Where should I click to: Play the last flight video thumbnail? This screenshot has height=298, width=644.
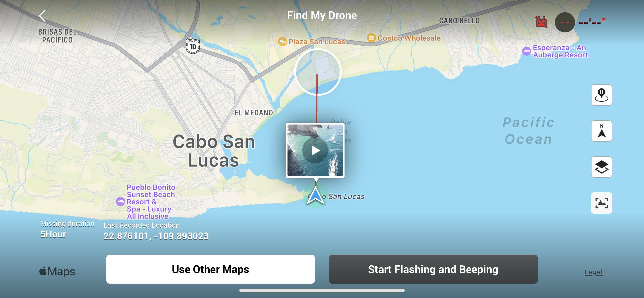[315, 150]
